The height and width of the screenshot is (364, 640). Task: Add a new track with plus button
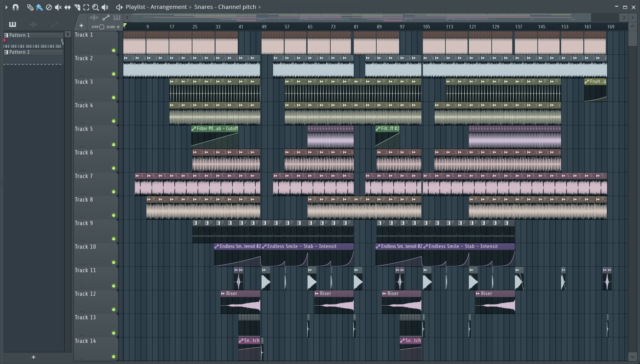point(81,26)
